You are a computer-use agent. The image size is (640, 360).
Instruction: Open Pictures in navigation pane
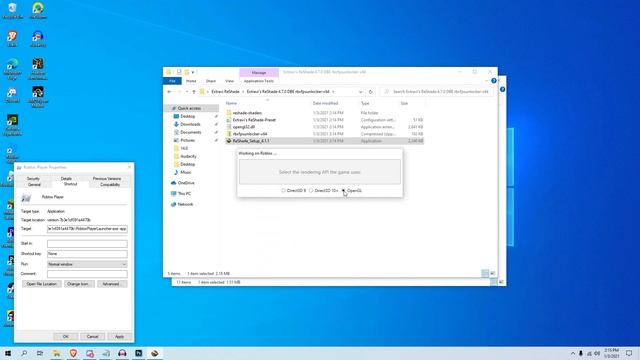(x=187, y=140)
